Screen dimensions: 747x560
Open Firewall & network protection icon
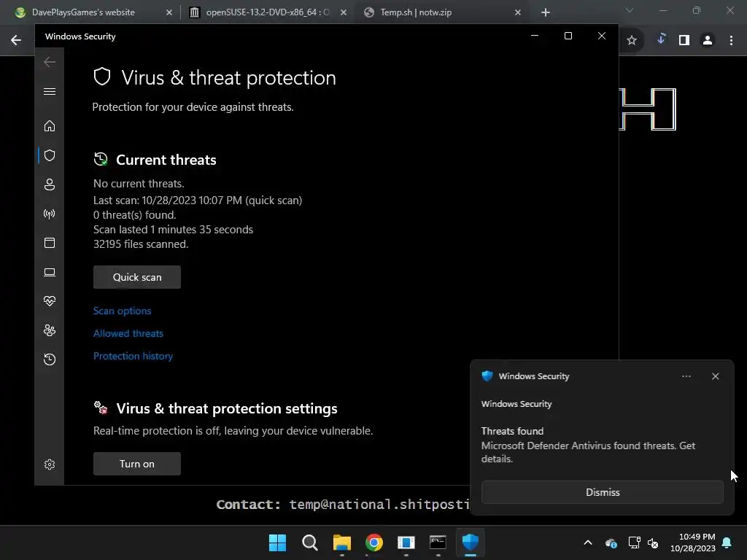pos(50,214)
